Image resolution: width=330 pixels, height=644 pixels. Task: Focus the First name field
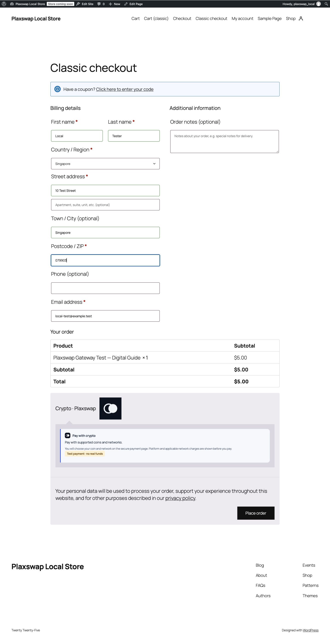[77, 136]
